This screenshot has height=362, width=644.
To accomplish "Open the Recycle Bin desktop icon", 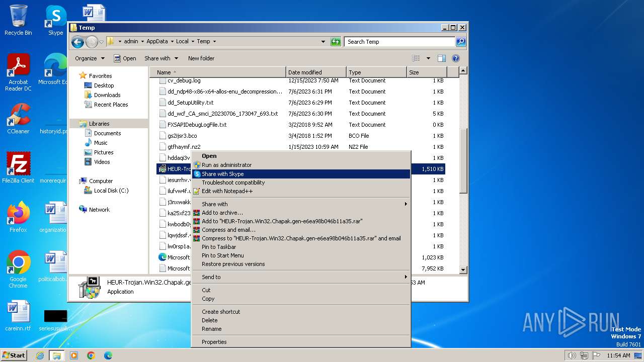I will click(x=18, y=20).
